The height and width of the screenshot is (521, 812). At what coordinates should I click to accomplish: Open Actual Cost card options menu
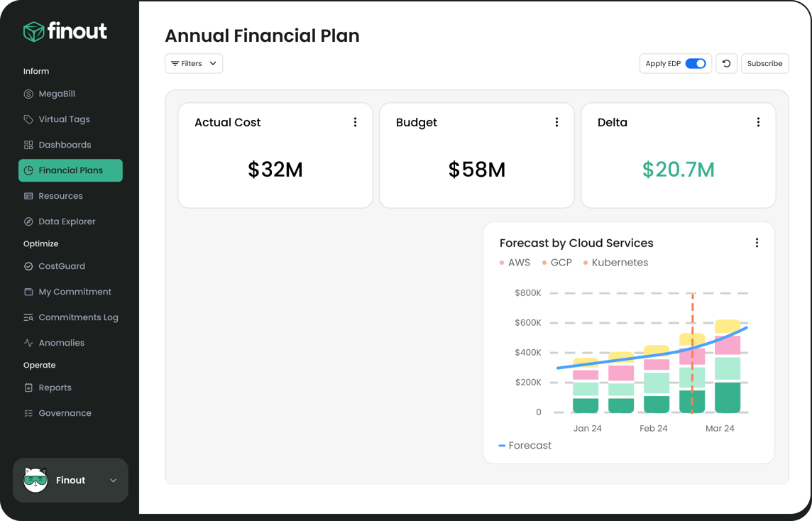pyautogui.click(x=355, y=122)
